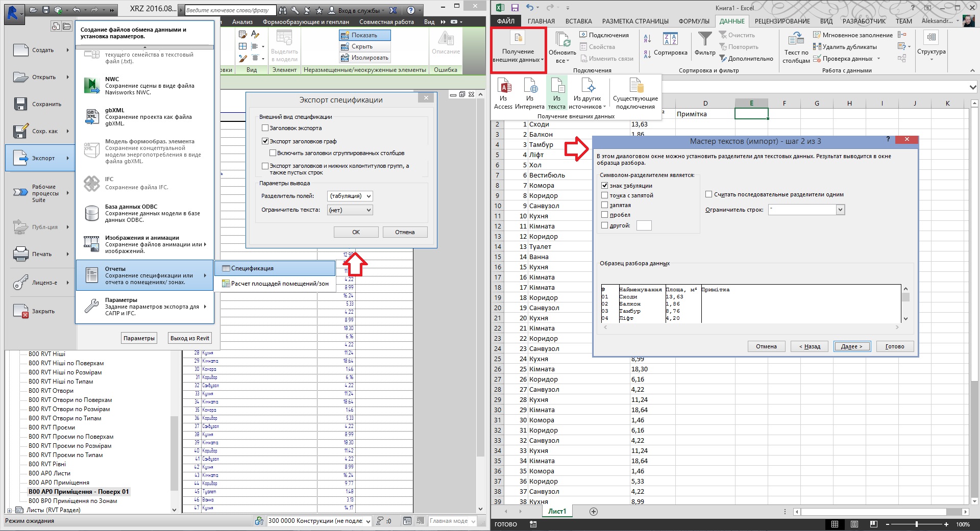The height and width of the screenshot is (531, 980).
Task: Select Спецификация submenu item
Action: (275, 268)
